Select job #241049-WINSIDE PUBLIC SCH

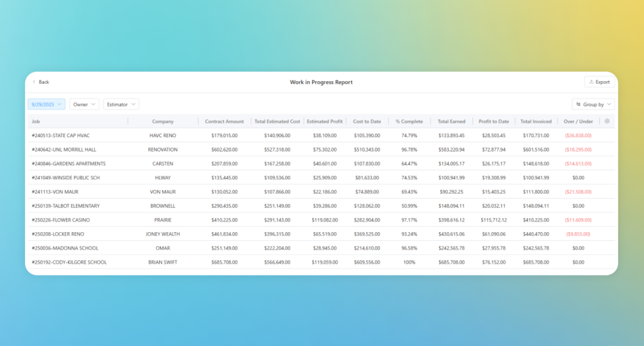point(65,177)
